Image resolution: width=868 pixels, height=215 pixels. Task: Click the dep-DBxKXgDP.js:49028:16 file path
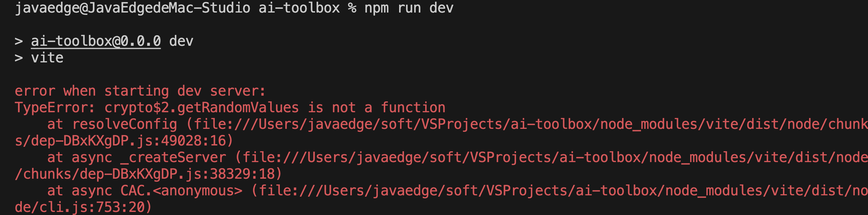coord(124,141)
